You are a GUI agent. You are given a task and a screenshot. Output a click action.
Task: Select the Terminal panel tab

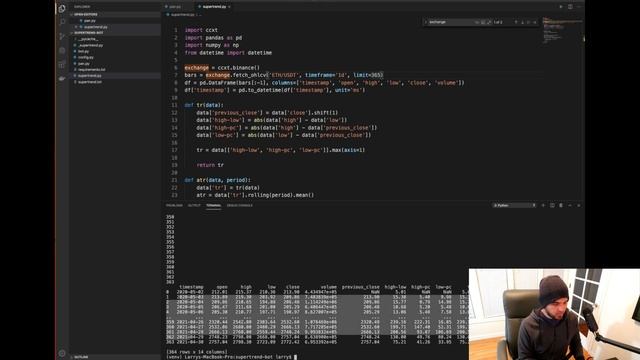(x=213, y=205)
